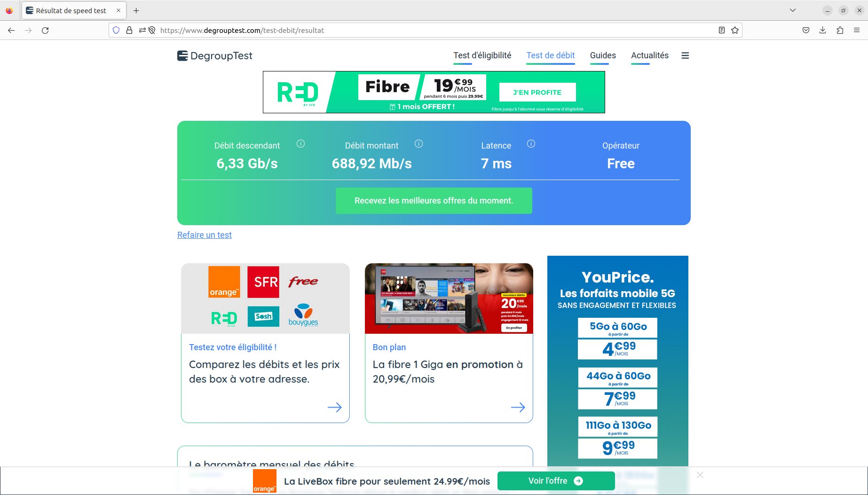Open YouPrice 5Go à 60Go offer
868x495 pixels.
point(617,328)
